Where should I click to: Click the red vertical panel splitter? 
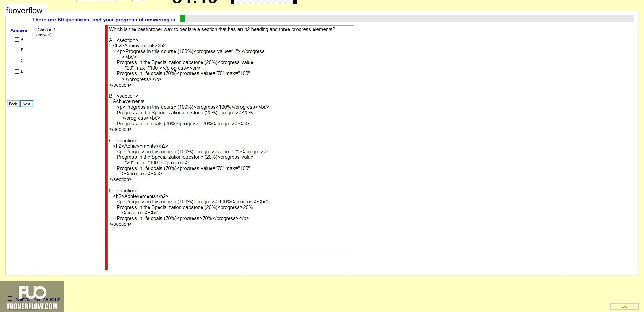pos(106,148)
